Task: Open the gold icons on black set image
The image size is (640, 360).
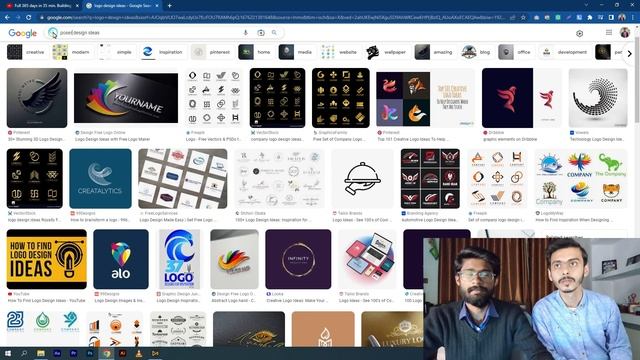Action: pos(341,98)
